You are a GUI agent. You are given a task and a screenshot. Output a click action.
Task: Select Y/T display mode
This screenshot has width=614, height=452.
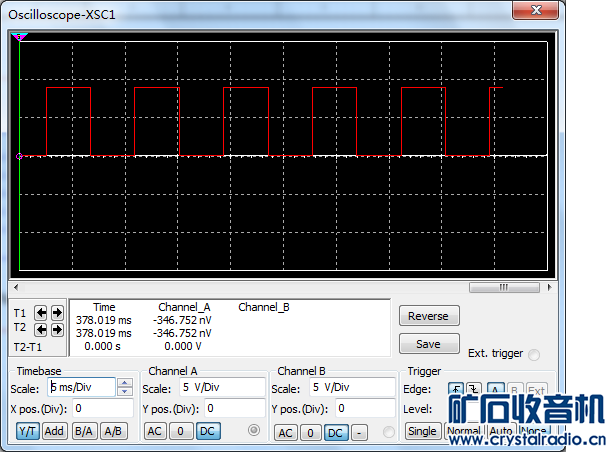coord(27,431)
